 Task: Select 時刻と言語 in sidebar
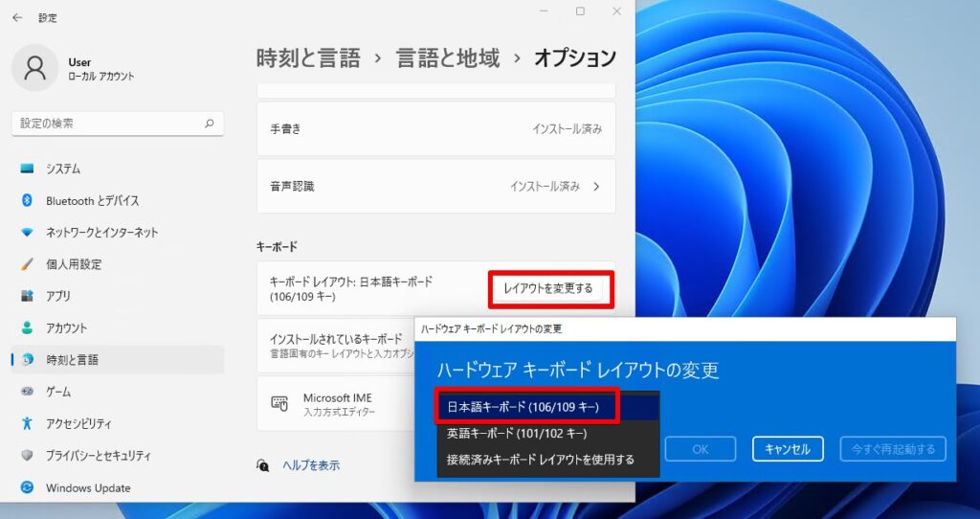[118, 360]
